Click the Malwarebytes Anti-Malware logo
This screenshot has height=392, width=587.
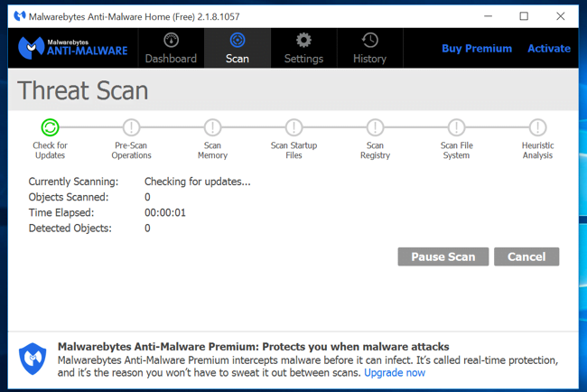coord(74,48)
